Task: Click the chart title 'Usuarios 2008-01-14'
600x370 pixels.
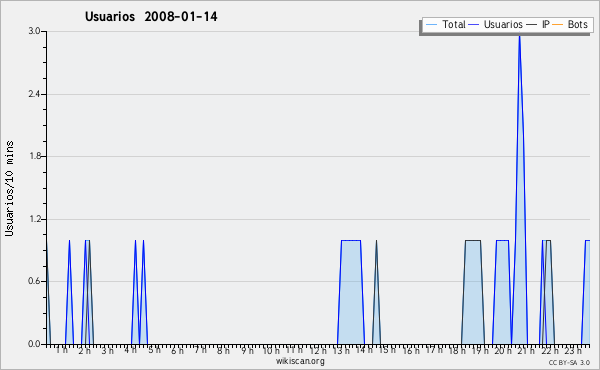Action: pos(151,17)
